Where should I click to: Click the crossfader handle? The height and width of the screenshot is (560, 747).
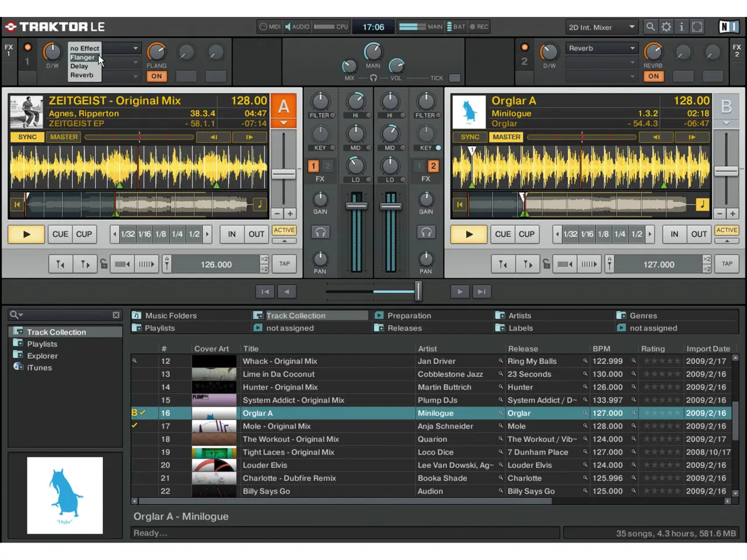tap(418, 291)
